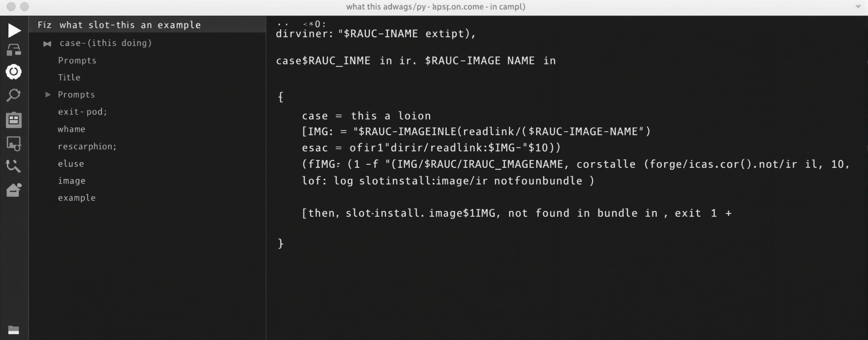Screen dimensions: 868x340
Task: Click the 'lof: log slotinstall' line
Action: [x=448, y=181]
